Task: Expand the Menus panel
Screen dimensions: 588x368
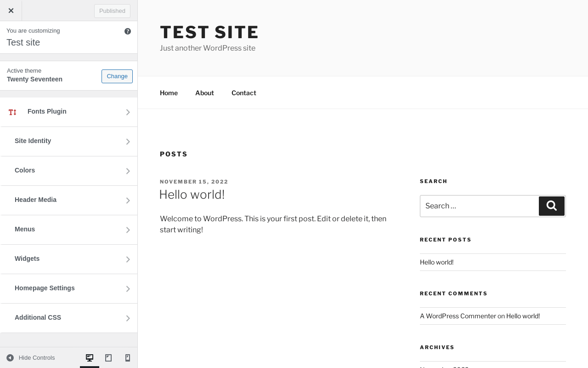Action: 69,230
